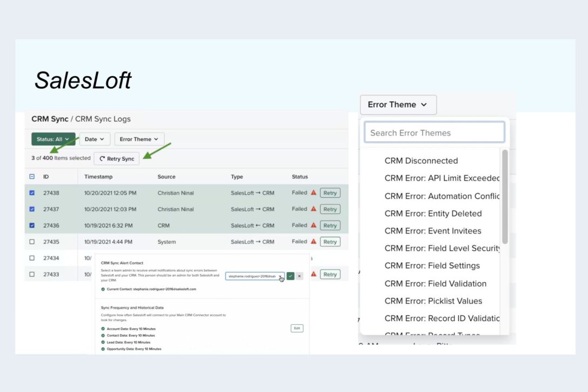
Task: Click the CRM Sync Alert Contact heading
Action: coord(122,263)
